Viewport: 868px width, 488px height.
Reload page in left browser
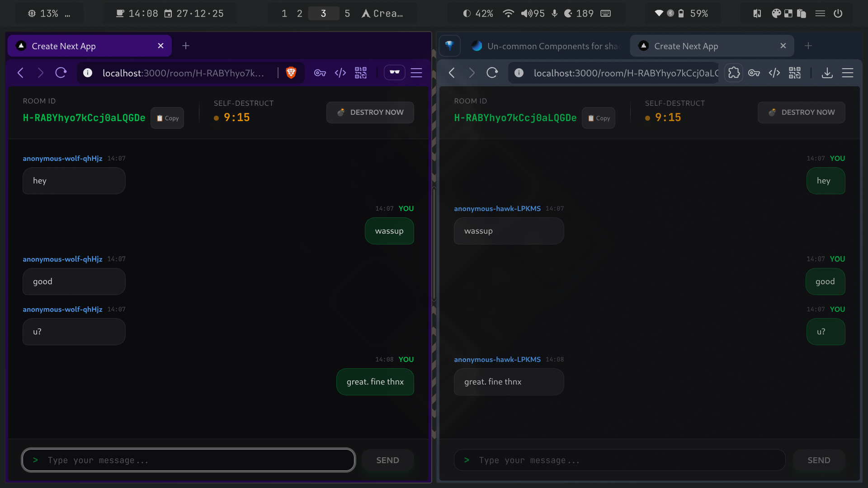pos(61,73)
